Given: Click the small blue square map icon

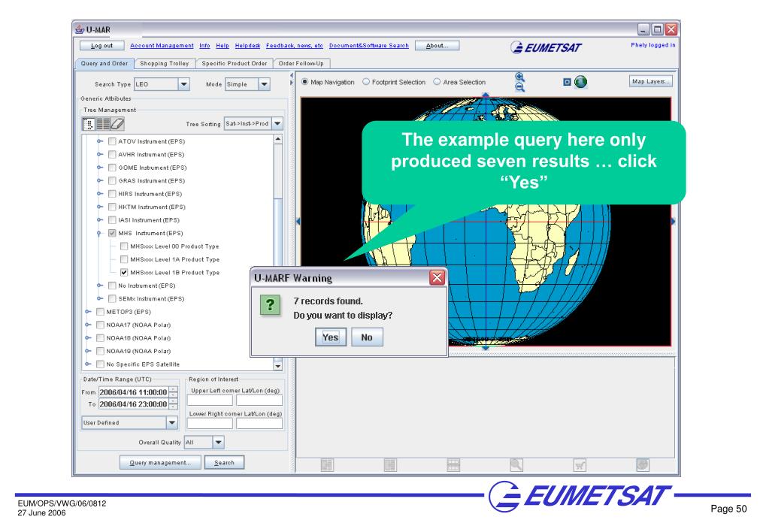Looking at the screenshot, I should pos(567,82).
